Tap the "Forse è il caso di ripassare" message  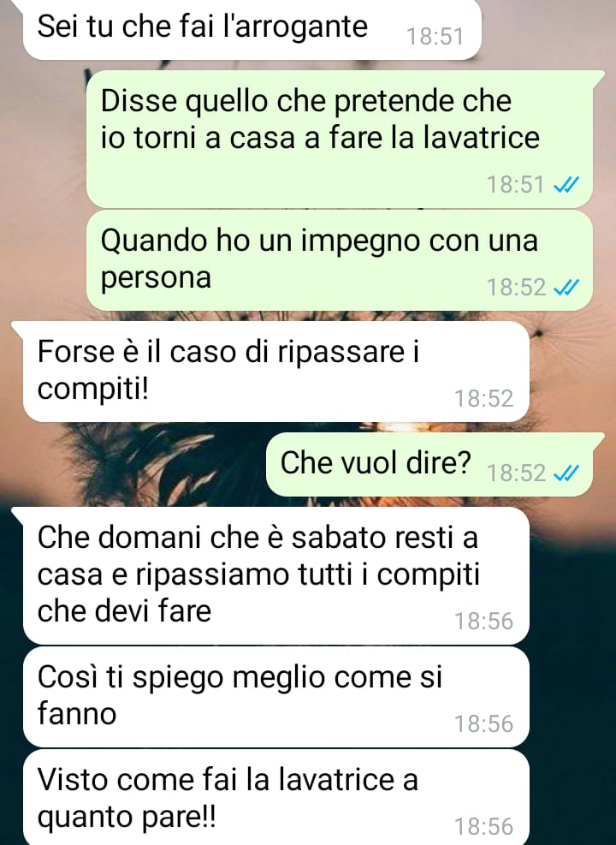click(275, 372)
